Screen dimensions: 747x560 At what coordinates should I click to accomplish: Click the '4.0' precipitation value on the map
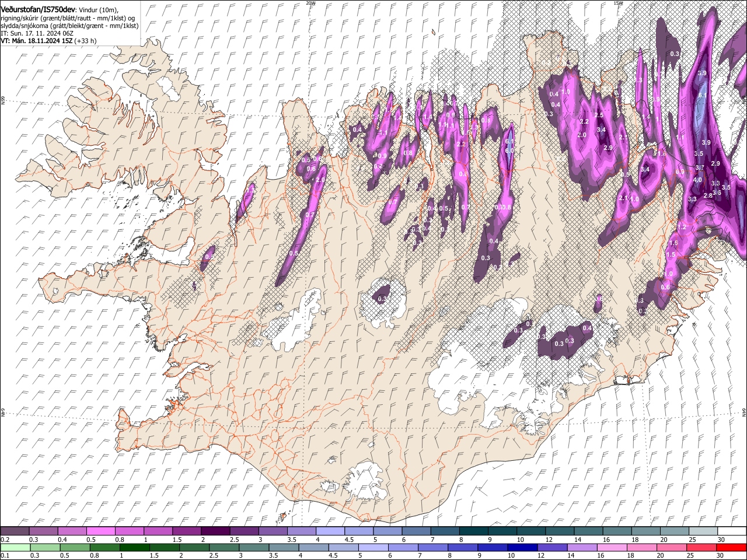pyautogui.click(x=697, y=180)
